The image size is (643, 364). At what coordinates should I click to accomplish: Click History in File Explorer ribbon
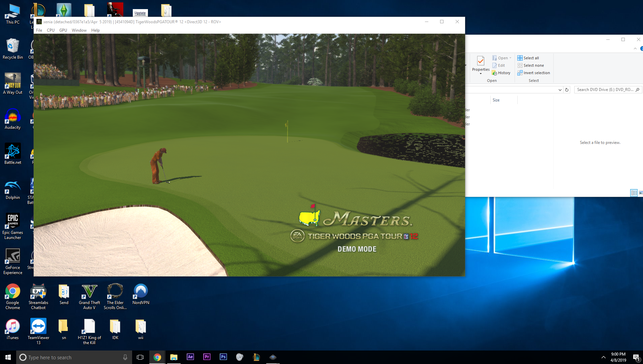[x=501, y=73]
